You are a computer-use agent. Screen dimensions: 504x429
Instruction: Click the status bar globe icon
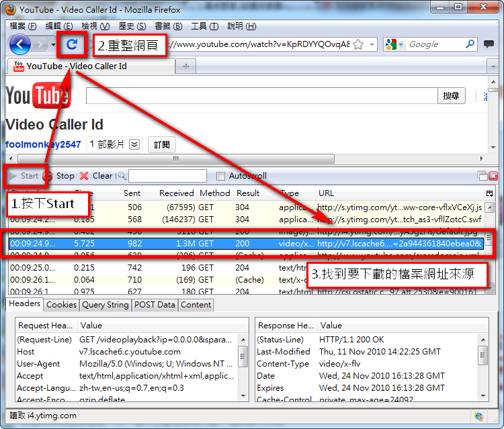[x=478, y=416]
